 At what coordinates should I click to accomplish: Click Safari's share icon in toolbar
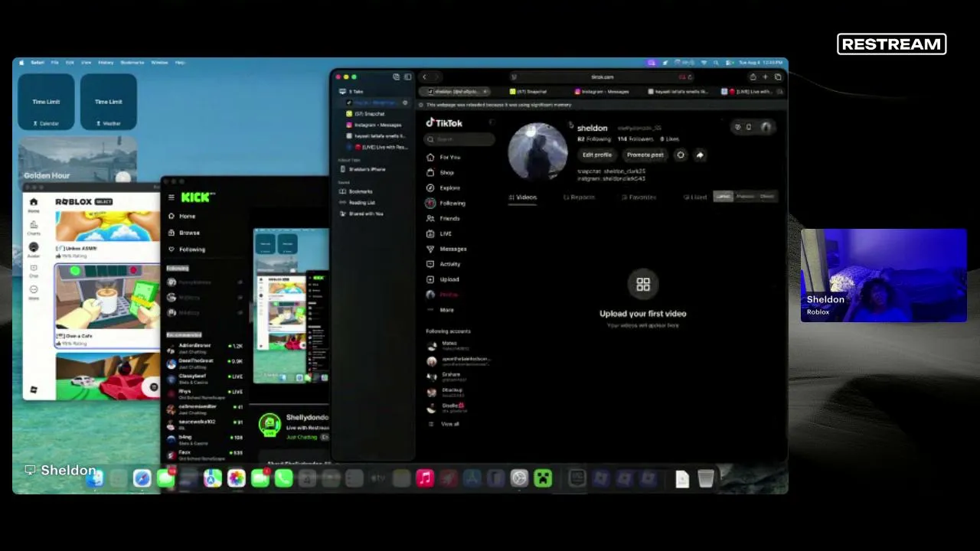tap(753, 77)
